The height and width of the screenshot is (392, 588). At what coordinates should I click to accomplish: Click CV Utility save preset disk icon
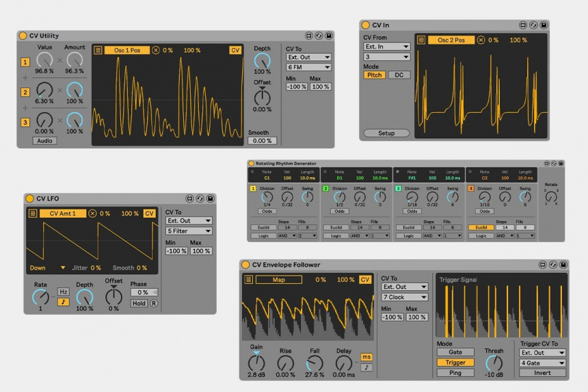click(x=329, y=36)
